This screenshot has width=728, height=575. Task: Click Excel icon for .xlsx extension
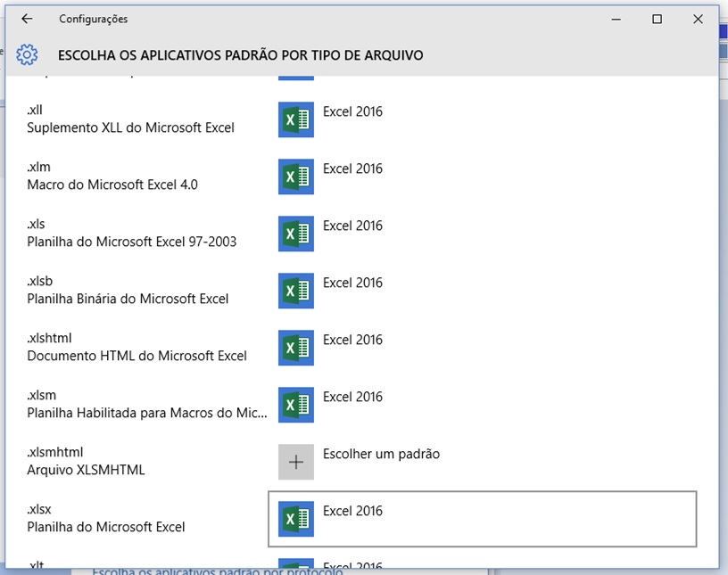pos(296,520)
